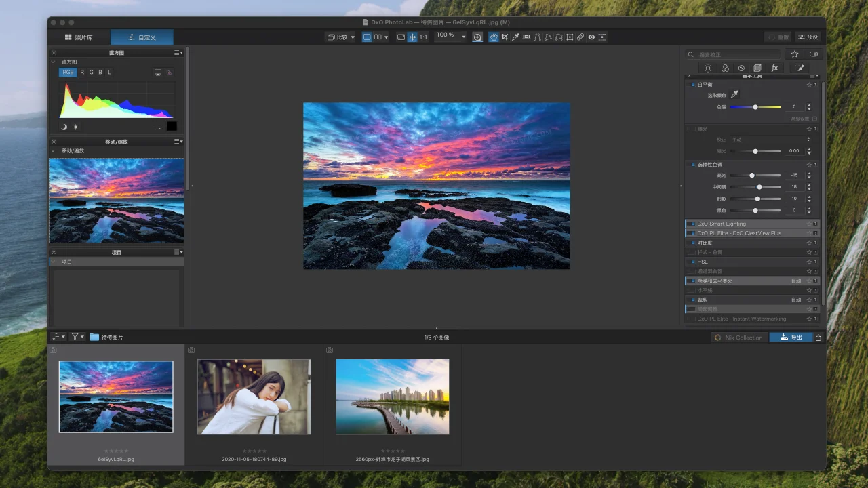The height and width of the screenshot is (488, 868).
Task: Select the Crop tool in toolbar
Action: click(505, 37)
